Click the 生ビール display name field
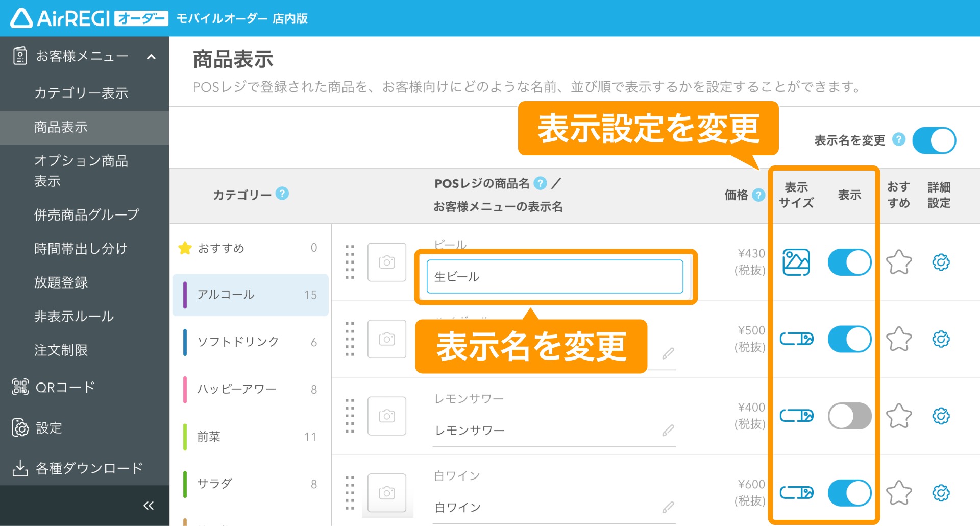The height and width of the screenshot is (526, 980). tap(555, 276)
